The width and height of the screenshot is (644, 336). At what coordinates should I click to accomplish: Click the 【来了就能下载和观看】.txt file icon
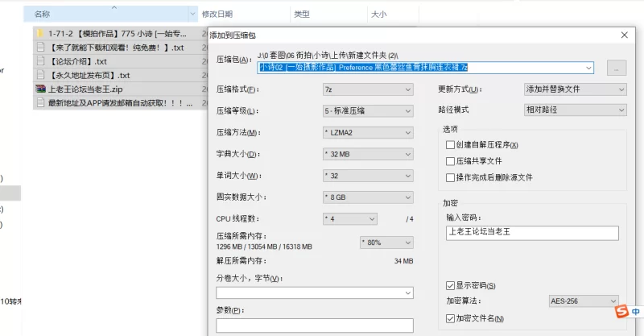click(40, 48)
